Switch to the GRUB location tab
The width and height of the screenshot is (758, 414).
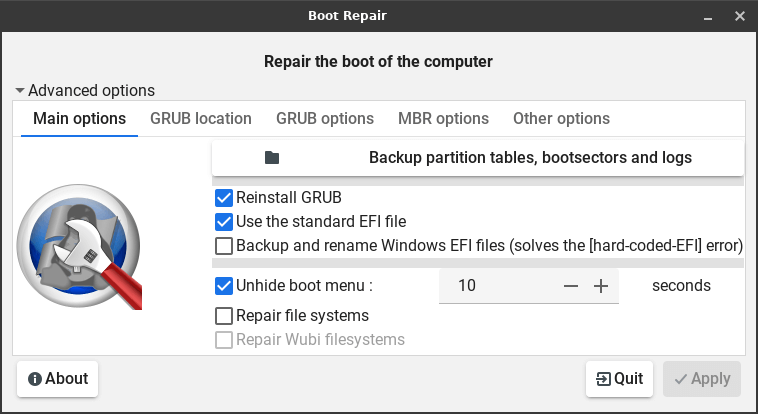[201, 119]
